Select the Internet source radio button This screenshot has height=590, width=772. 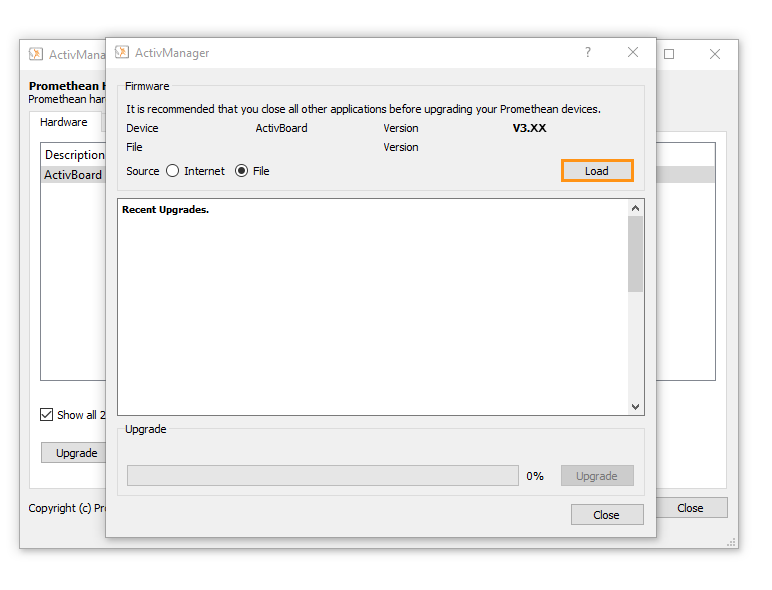173,171
